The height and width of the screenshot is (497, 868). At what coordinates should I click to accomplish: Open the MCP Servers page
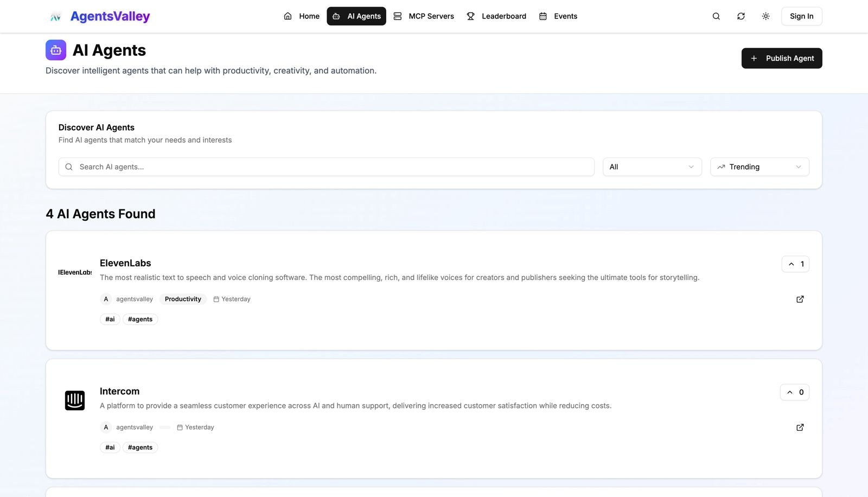[x=424, y=16]
